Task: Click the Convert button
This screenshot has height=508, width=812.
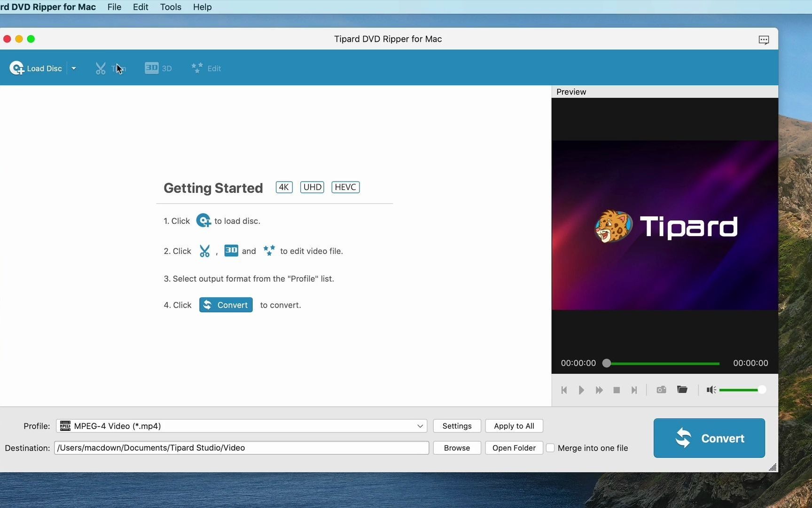Action: [x=709, y=438]
